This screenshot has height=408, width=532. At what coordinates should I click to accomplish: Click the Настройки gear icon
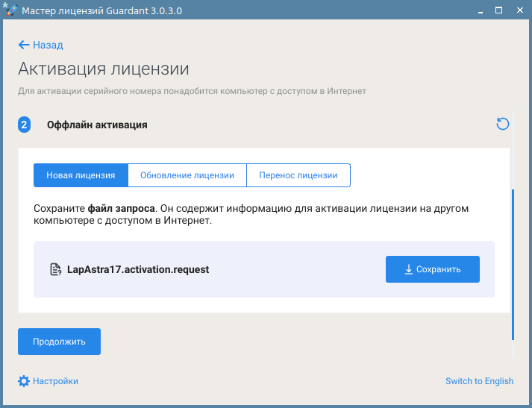[24, 381]
